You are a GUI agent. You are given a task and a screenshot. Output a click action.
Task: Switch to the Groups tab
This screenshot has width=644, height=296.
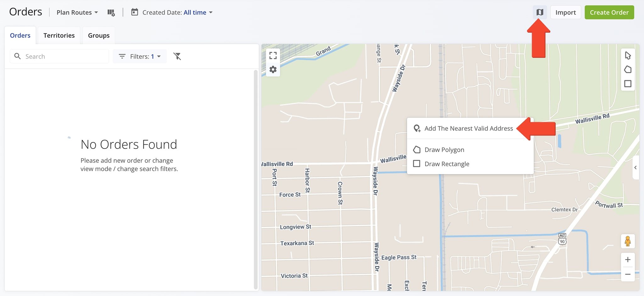pyautogui.click(x=99, y=36)
